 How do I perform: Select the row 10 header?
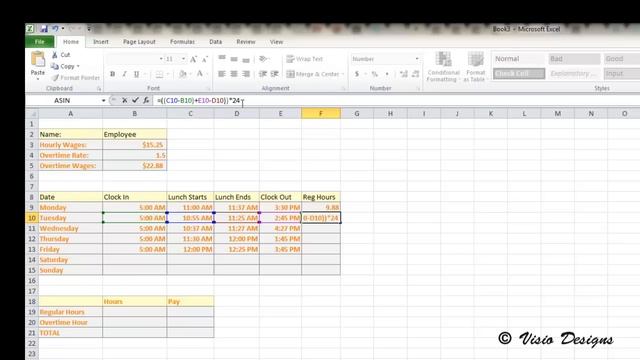coord(32,218)
